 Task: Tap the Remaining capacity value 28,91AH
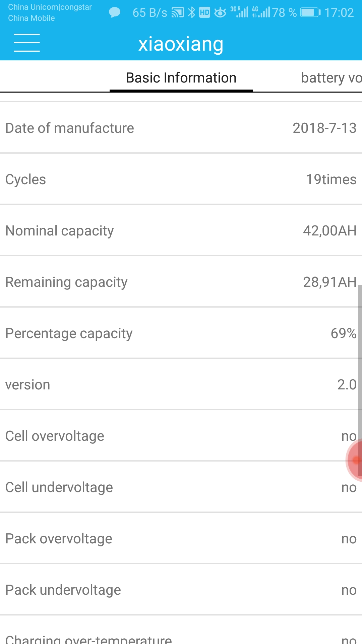pos(329,282)
